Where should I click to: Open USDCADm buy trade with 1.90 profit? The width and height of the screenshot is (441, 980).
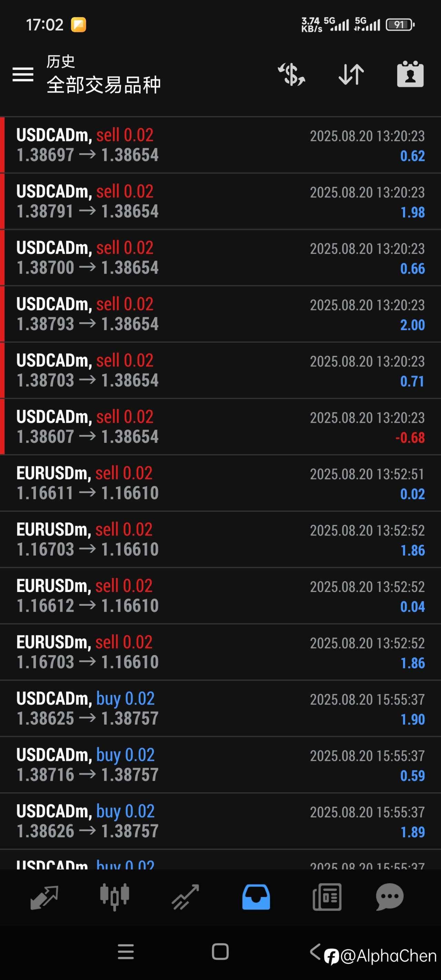[221, 708]
